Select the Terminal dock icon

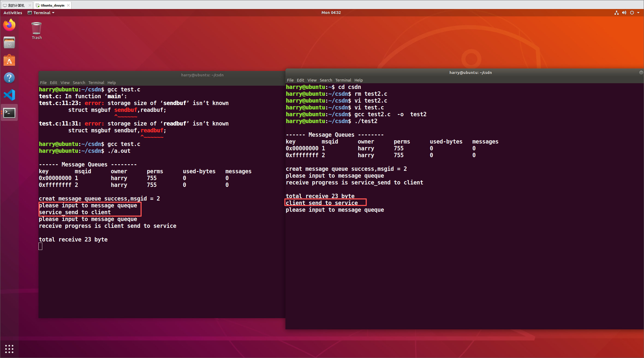(9, 112)
